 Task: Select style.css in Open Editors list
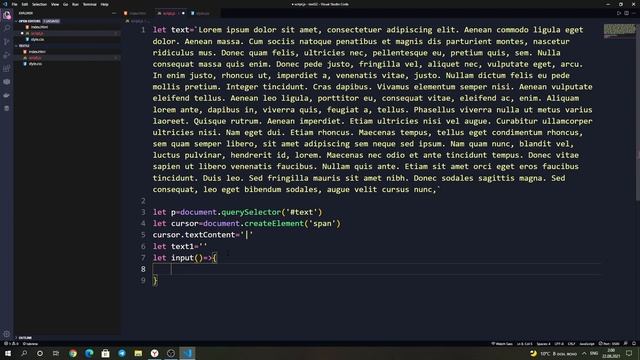coord(37,40)
